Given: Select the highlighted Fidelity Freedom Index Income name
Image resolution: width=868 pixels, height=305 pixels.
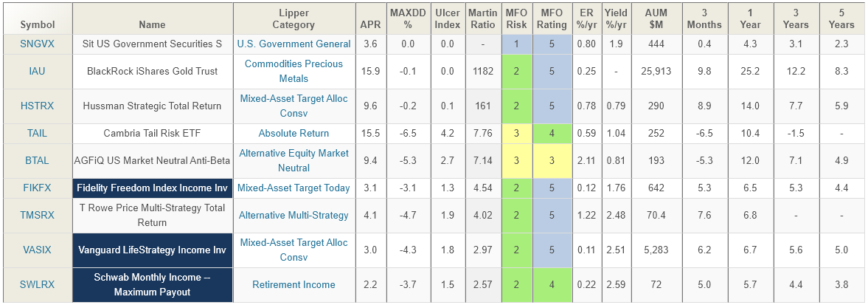Looking at the screenshot, I should [152, 188].
